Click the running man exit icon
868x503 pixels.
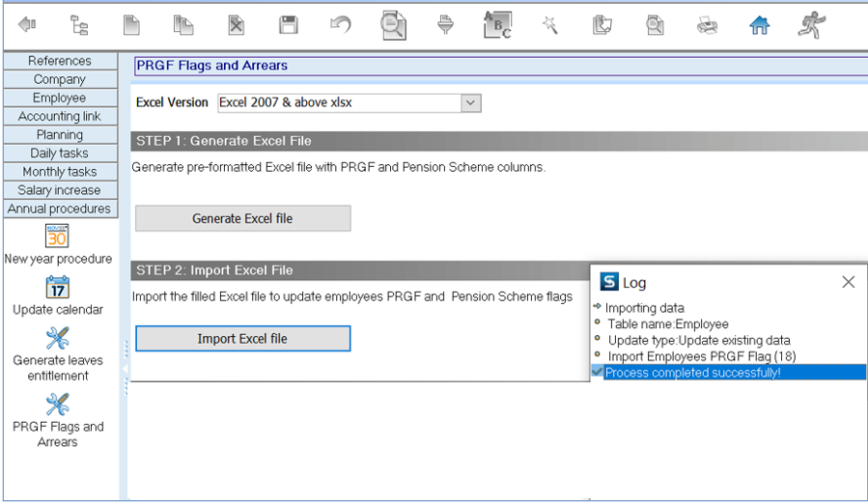(x=811, y=26)
